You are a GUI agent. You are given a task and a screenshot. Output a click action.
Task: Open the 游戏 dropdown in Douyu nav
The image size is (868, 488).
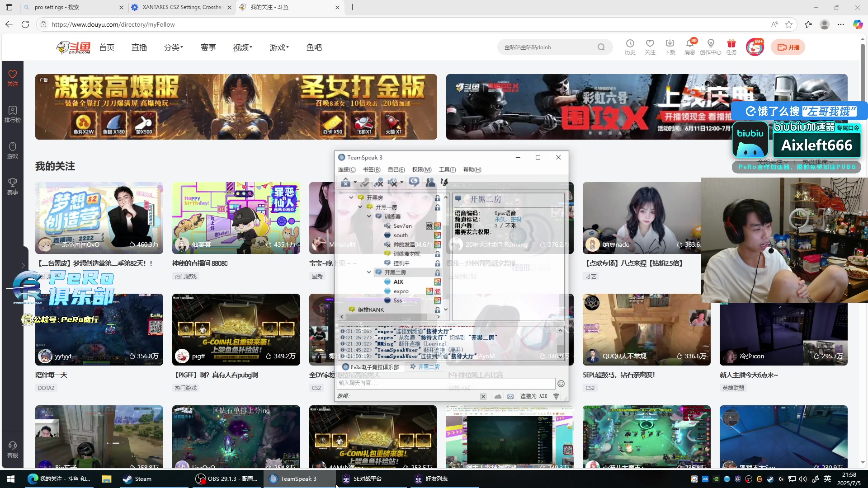[279, 47]
